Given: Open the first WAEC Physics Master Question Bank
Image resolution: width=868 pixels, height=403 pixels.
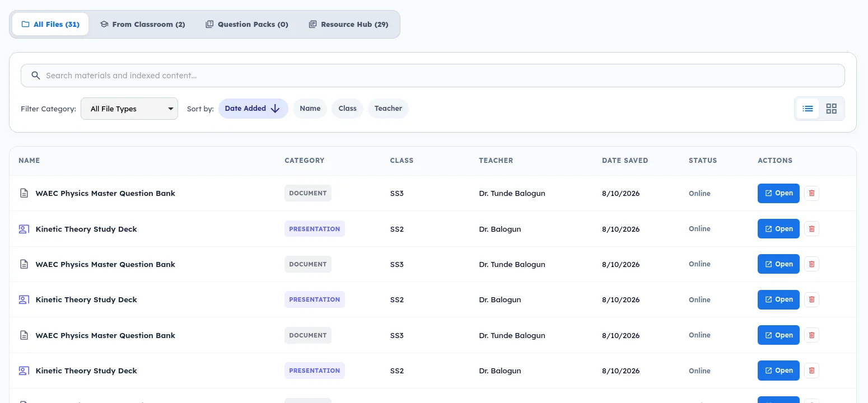Looking at the screenshot, I should coord(778,193).
